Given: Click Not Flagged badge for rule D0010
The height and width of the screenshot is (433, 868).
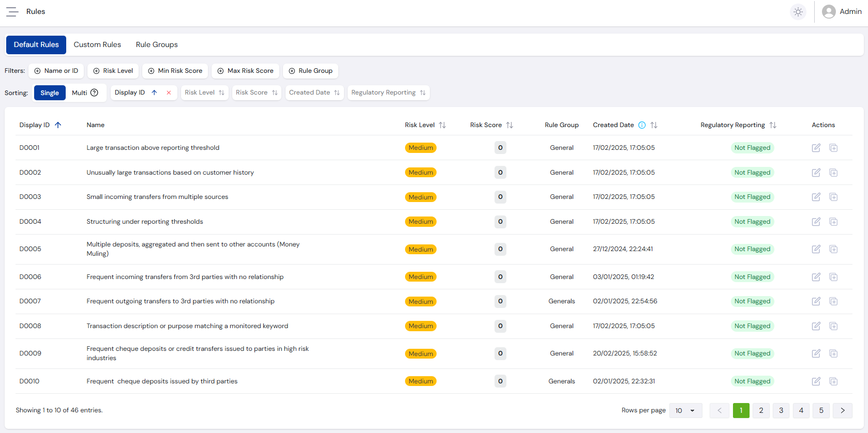Looking at the screenshot, I should tap(752, 381).
